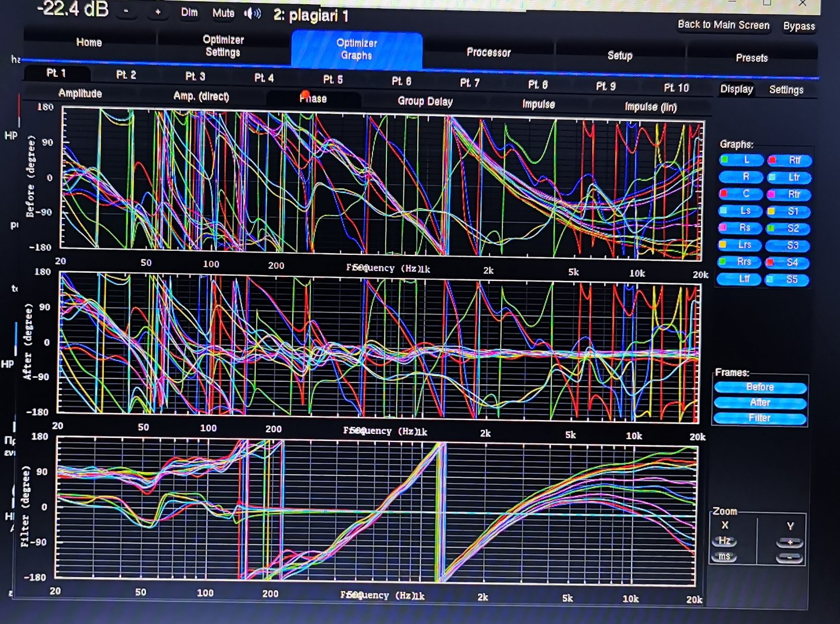Click the Dim button
The width and height of the screenshot is (840, 624).
click(x=189, y=12)
